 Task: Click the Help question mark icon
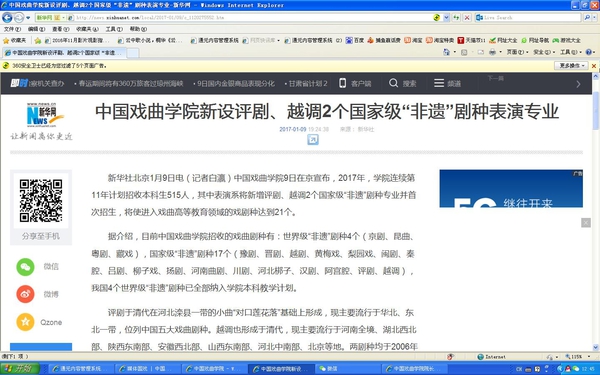[589, 52]
